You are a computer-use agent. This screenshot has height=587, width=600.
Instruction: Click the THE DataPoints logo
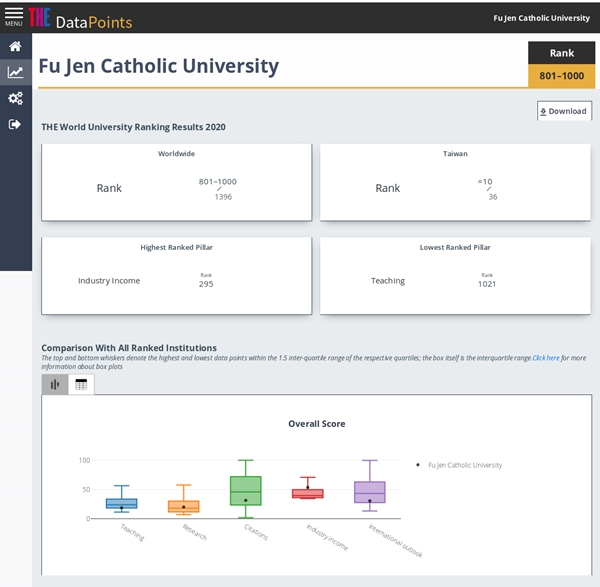(x=80, y=19)
